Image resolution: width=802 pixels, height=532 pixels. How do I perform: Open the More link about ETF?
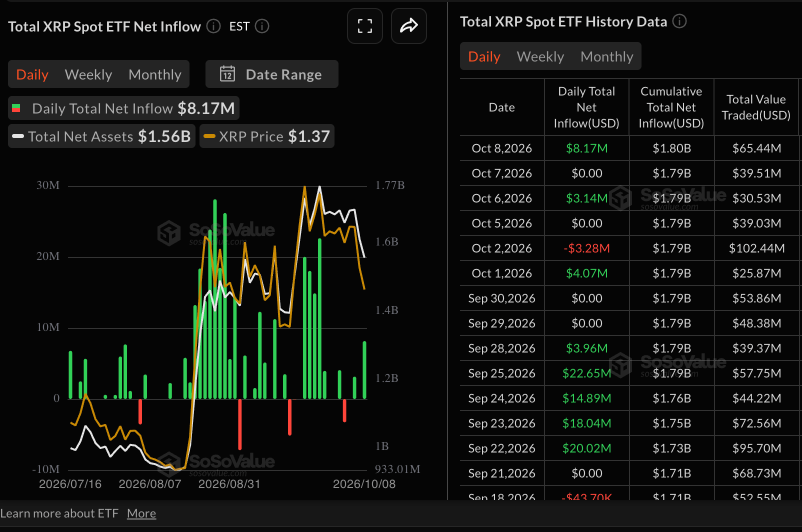coord(141,513)
